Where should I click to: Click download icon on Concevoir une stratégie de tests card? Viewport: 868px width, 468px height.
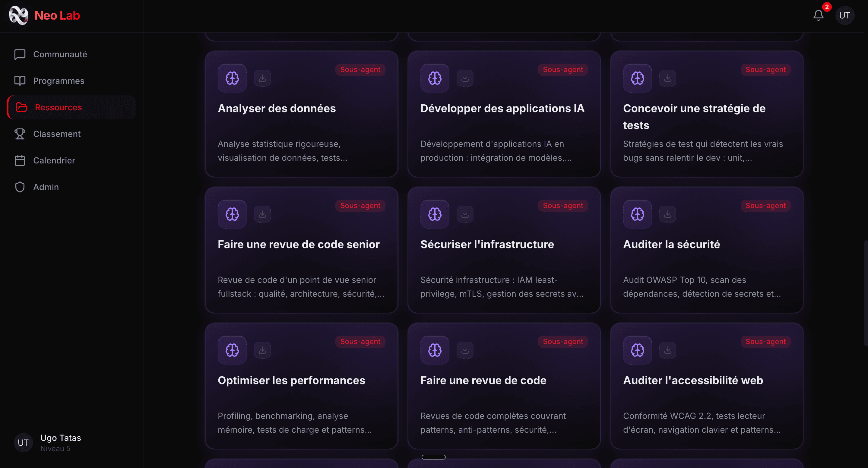[x=667, y=78]
